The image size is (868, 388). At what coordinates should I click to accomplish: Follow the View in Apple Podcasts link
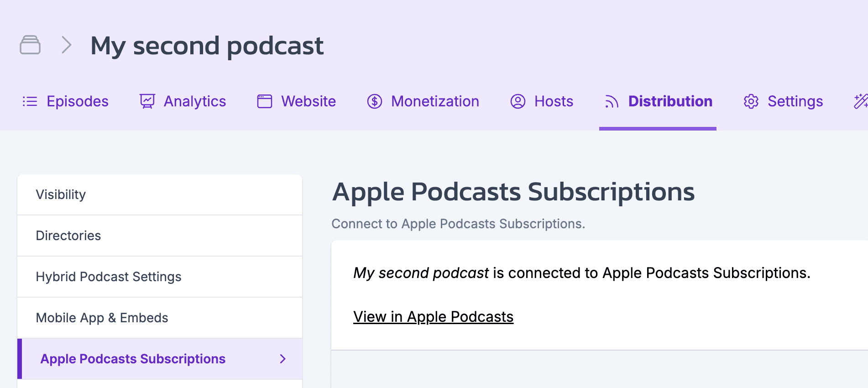(434, 317)
